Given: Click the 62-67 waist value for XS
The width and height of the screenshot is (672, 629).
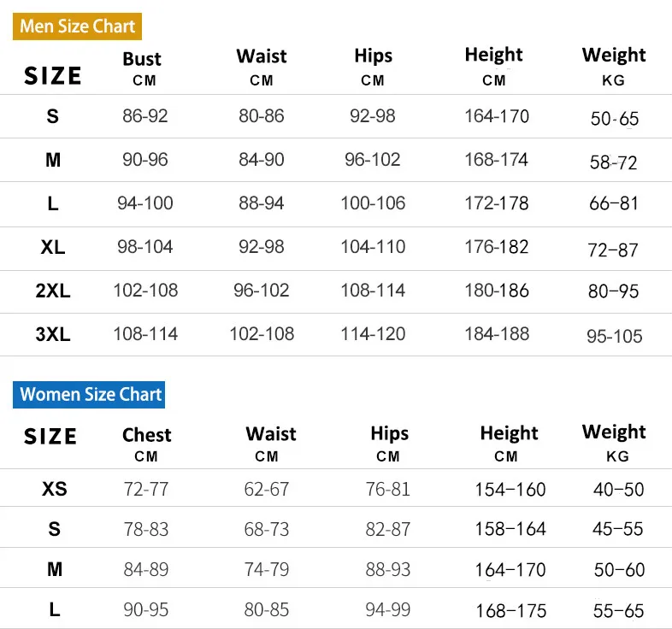Looking at the screenshot, I should pyautogui.click(x=267, y=490).
